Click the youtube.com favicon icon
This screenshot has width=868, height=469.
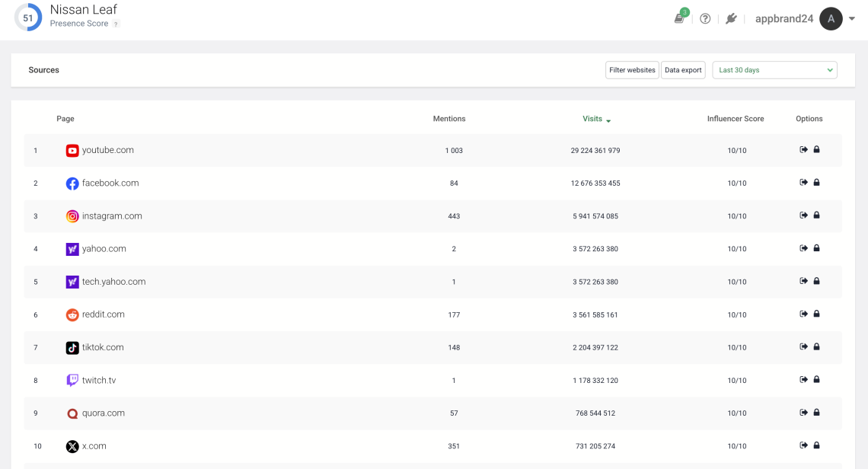72,151
